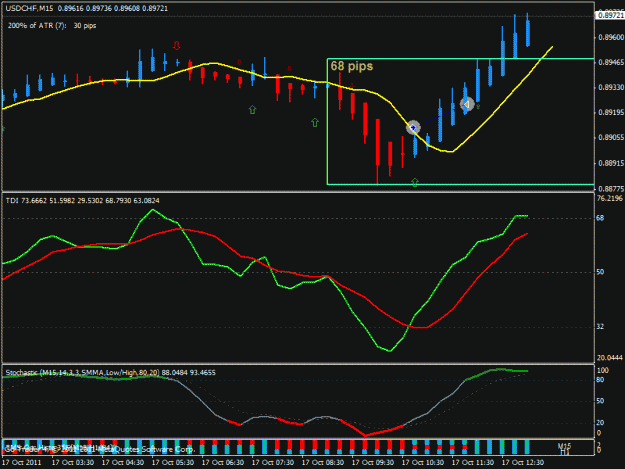625x469 pixels.
Task: Click the 76.2196 TDI scale value
Action: click(609, 198)
